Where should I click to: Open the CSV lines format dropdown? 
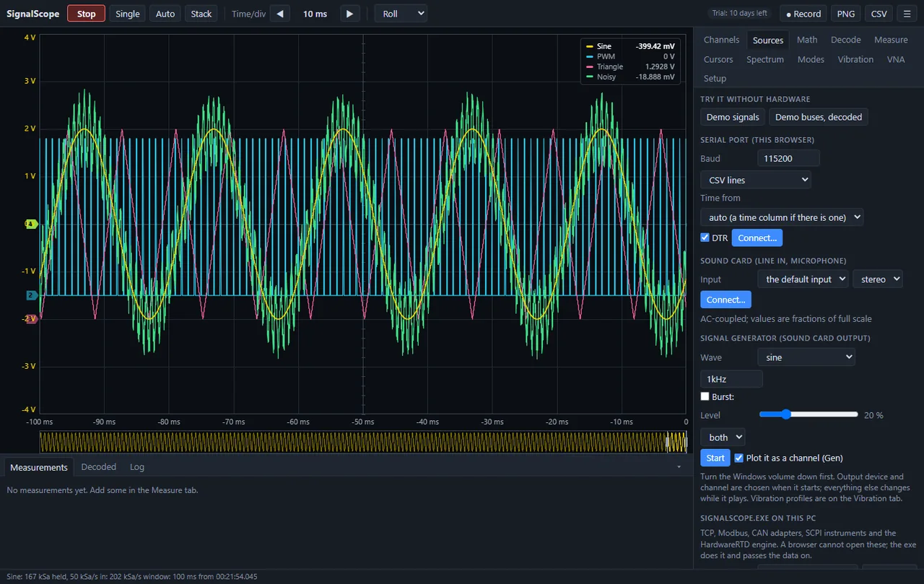click(x=756, y=180)
